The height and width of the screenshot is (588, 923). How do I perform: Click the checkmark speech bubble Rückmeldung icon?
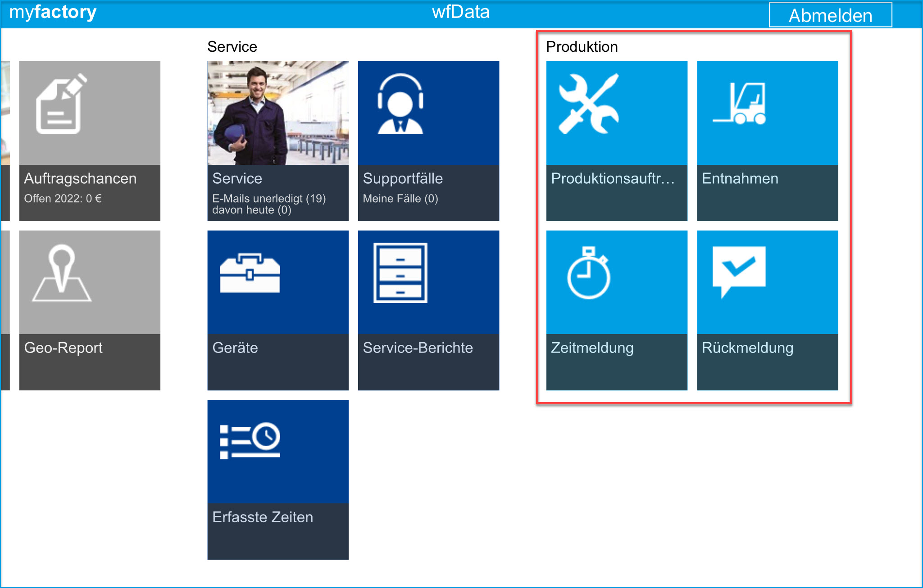tap(739, 271)
